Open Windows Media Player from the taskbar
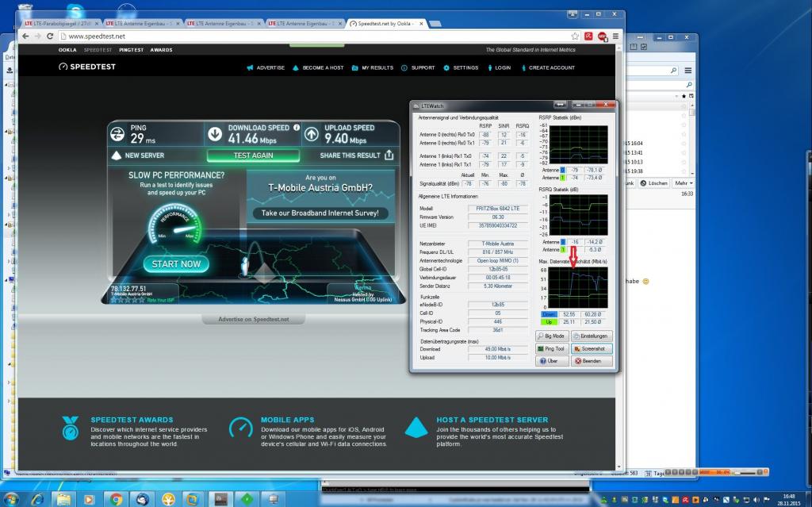 (x=89, y=499)
